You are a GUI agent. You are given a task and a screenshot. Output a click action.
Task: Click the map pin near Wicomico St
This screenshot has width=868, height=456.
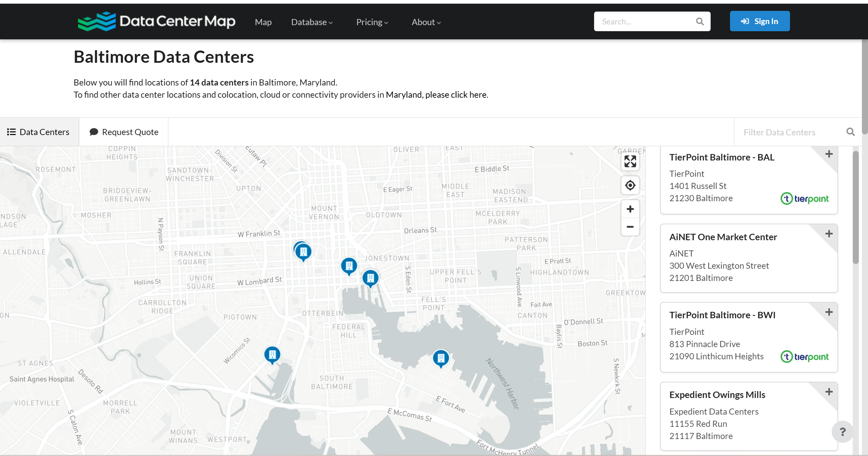[272, 355]
